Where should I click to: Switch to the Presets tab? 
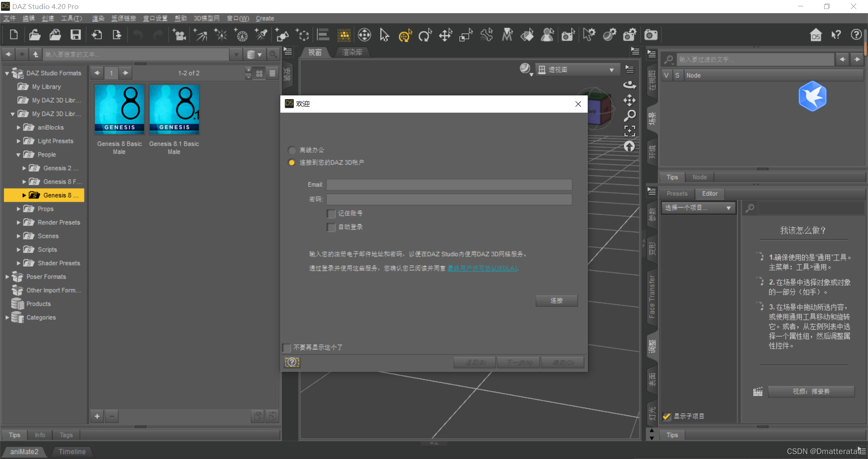point(677,194)
